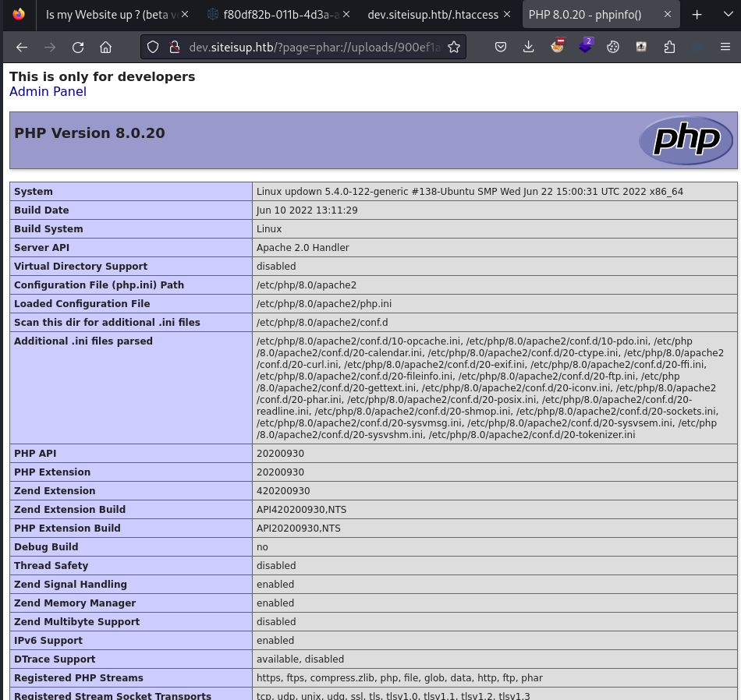The height and width of the screenshot is (700, 741).
Task: Open the extensions puzzle-piece panel
Action: pos(669,47)
